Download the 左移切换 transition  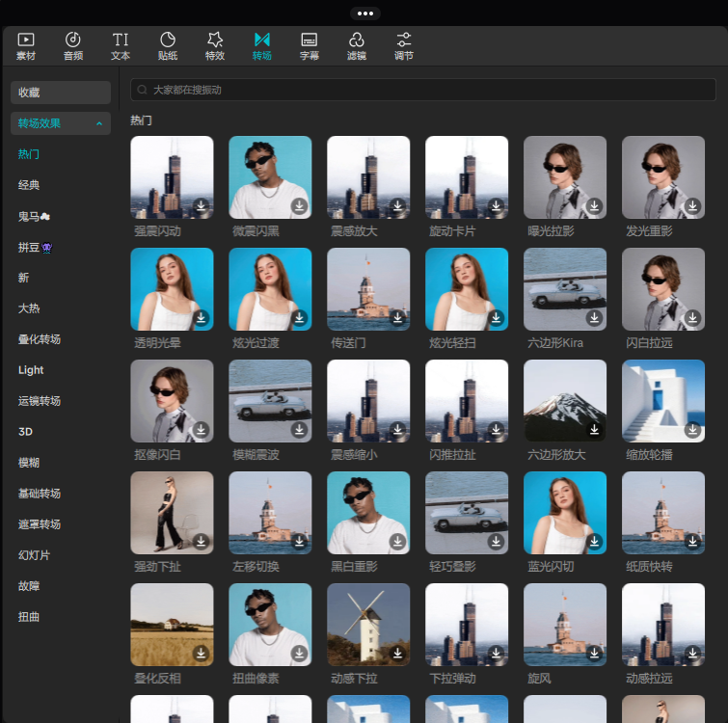(300, 541)
